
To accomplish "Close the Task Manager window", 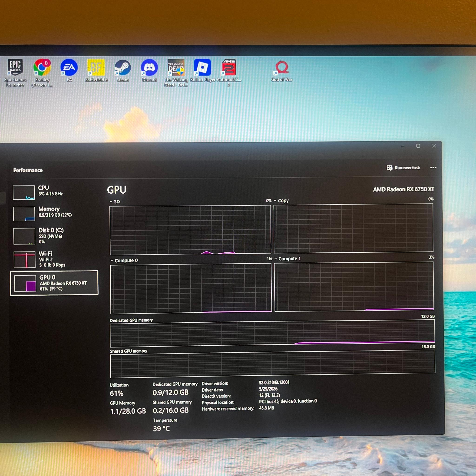I will [x=434, y=145].
